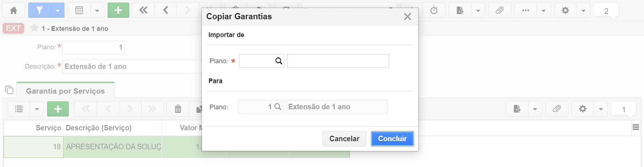Select Garantia por Serviços tab

tap(66, 91)
